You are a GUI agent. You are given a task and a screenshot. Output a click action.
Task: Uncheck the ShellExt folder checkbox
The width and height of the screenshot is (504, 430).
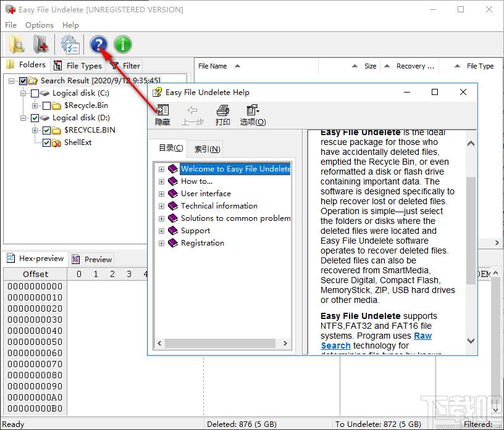(46, 143)
